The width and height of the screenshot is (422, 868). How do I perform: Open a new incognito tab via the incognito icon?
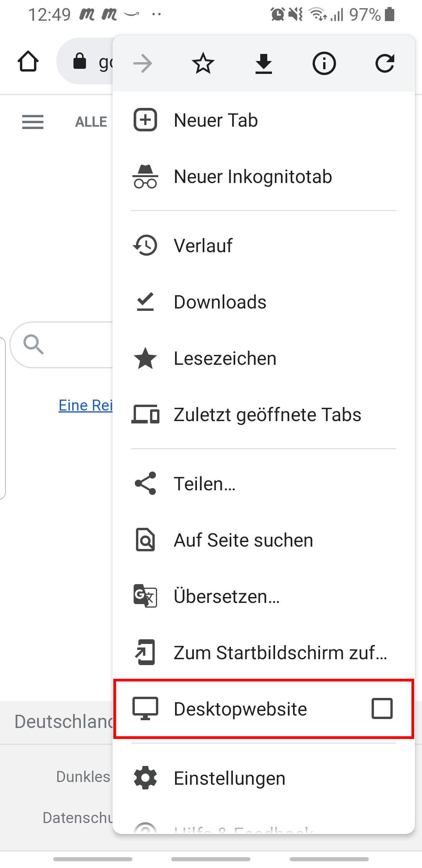[x=145, y=176]
